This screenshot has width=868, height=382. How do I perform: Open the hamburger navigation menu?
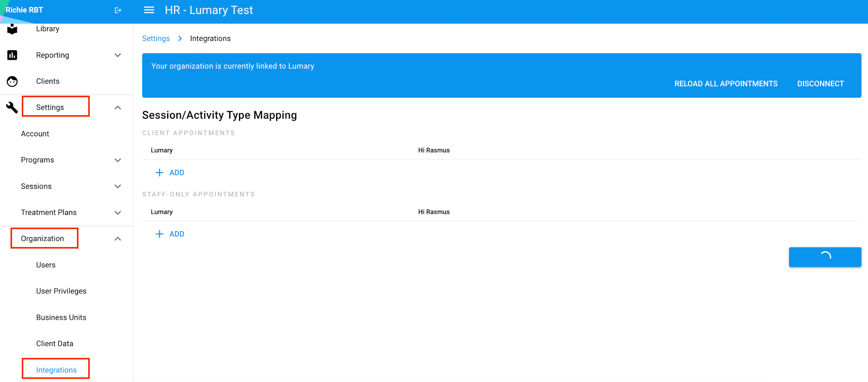coord(149,10)
